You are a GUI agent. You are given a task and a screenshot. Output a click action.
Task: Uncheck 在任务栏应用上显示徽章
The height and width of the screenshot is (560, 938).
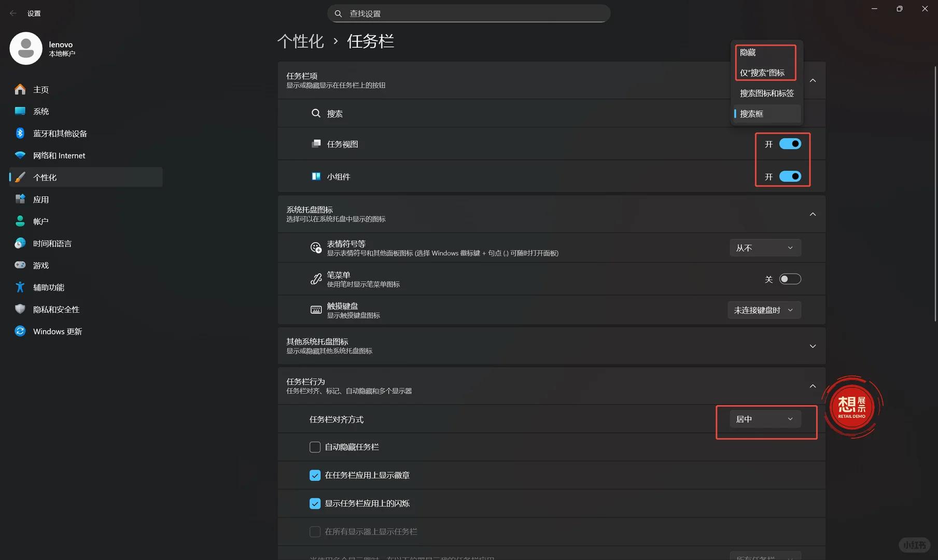point(315,474)
